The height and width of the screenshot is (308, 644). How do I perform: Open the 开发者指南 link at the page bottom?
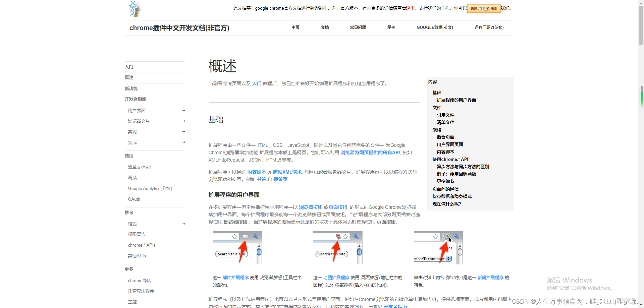pyautogui.click(x=395, y=306)
